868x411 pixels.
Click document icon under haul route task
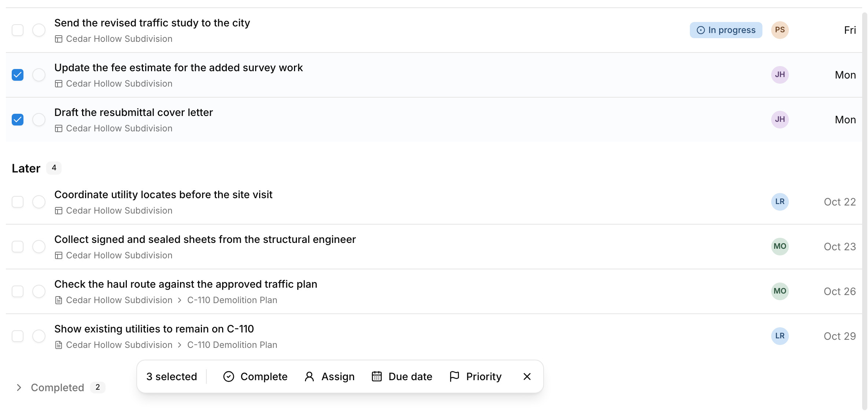coord(59,300)
